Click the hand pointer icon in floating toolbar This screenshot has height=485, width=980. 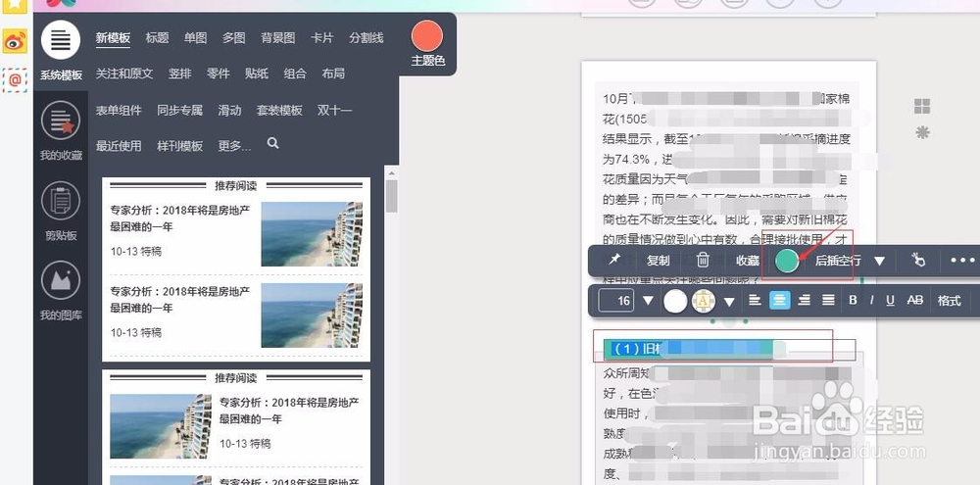[918, 260]
